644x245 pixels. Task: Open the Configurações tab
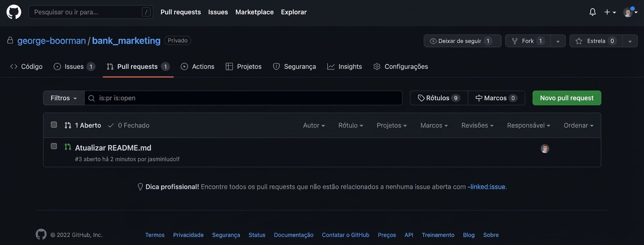tap(401, 67)
